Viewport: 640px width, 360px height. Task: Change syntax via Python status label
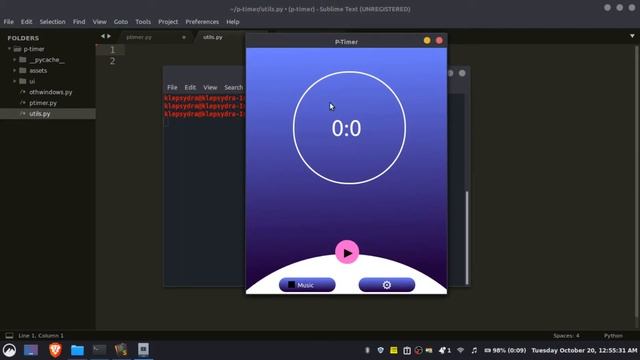[613, 336]
